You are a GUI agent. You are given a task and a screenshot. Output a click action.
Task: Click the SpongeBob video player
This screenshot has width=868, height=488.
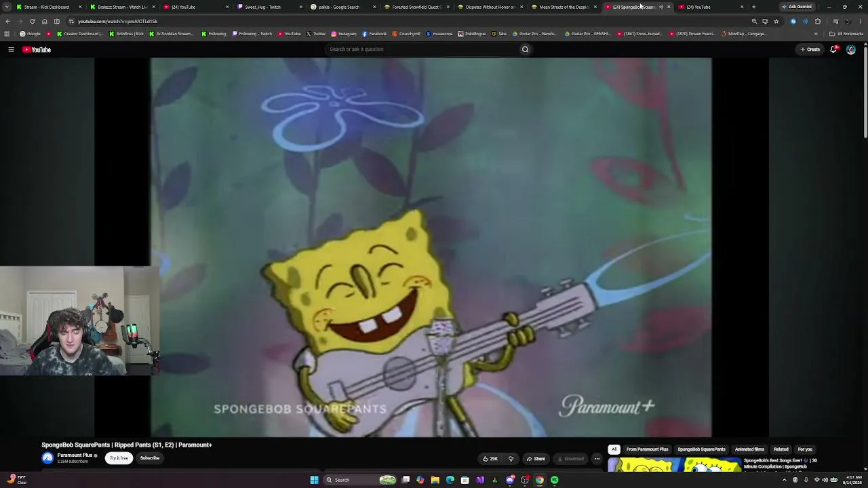[x=431, y=247]
